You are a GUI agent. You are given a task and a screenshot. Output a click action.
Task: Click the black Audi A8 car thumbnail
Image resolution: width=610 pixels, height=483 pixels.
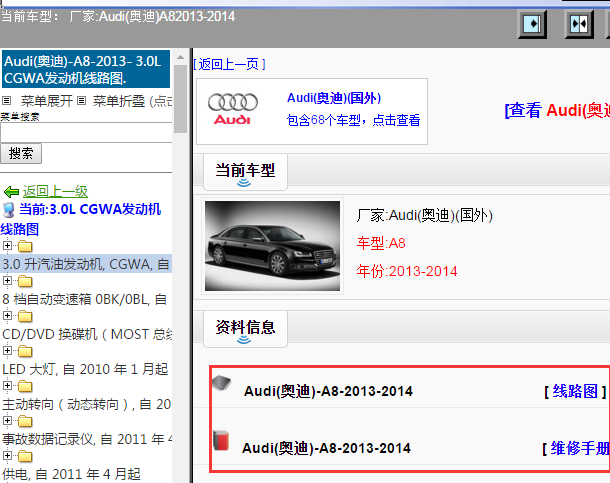(272, 246)
